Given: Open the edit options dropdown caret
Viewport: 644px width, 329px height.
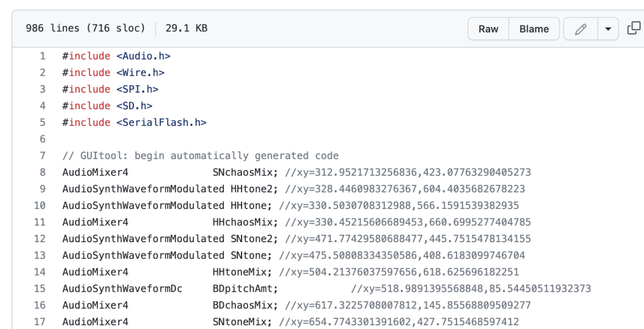Looking at the screenshot, I should (x=608, y=29).
